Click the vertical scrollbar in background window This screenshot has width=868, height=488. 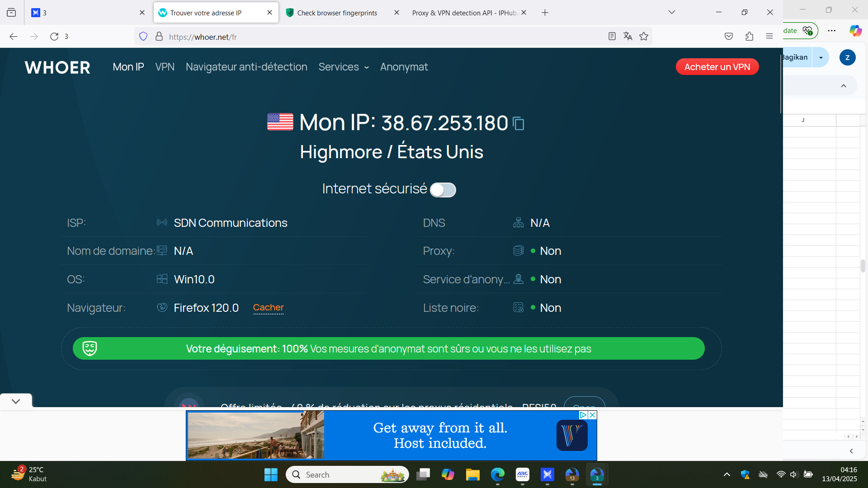[x=863, y=265]
